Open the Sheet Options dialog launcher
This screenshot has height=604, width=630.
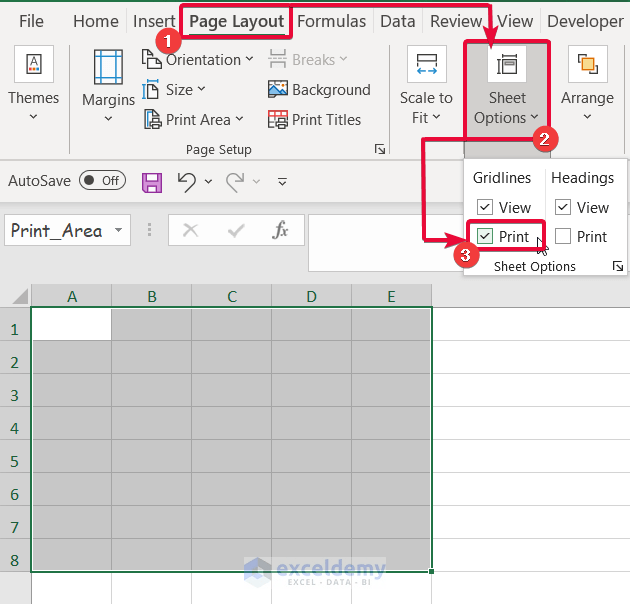pyautogui.click(x=618, y=266)
